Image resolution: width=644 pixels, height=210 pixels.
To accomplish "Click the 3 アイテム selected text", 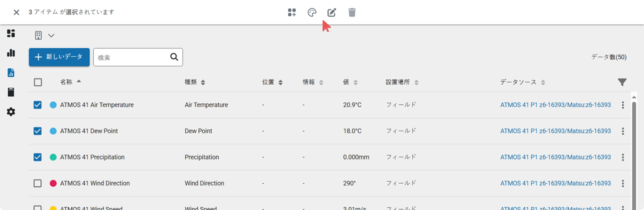I will point(72,12).
